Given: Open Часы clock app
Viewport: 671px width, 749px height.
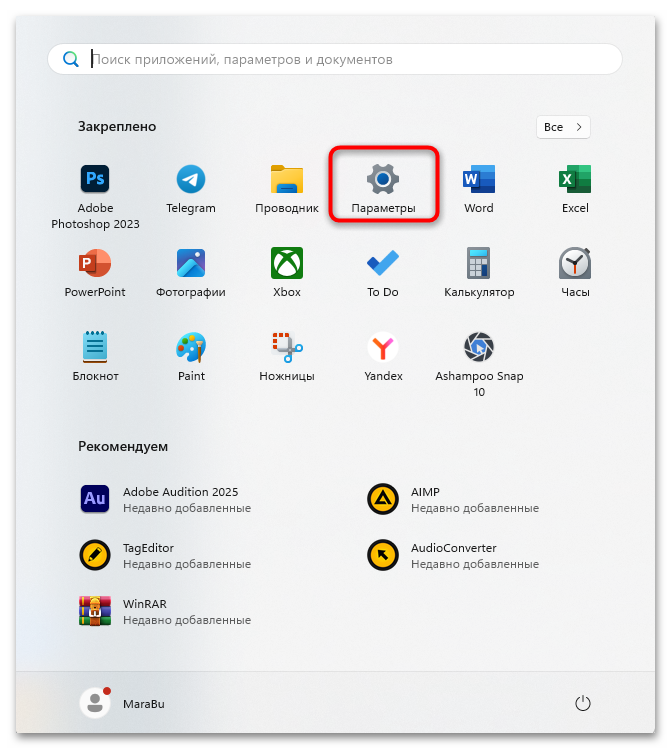Looking at the screenshot, I should (x=575, y=263).
